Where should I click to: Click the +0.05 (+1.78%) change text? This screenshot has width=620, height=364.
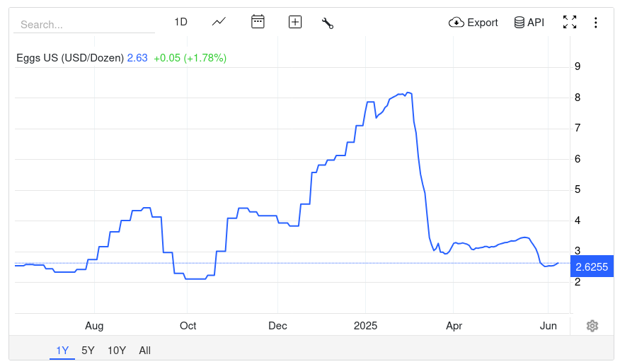[x=190, y=58]
